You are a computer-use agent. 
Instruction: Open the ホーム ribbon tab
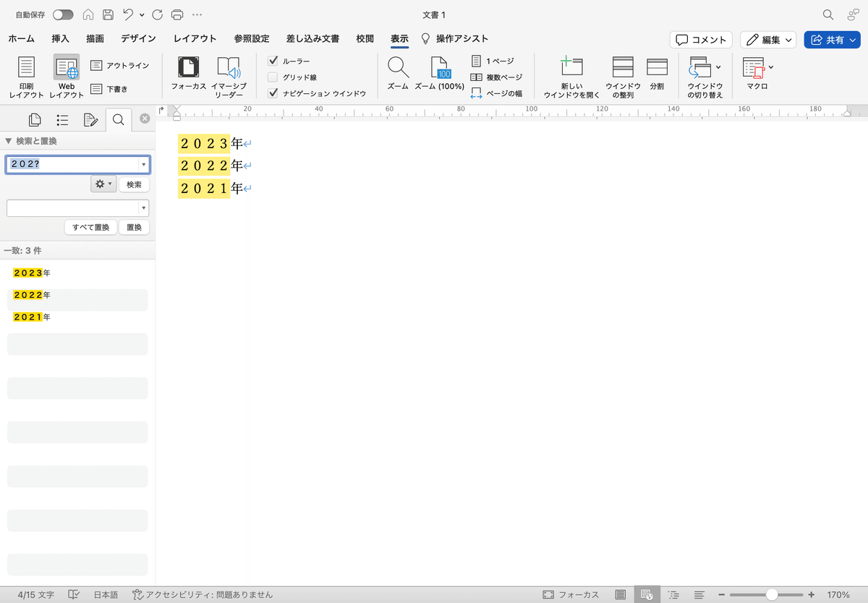point(21,39)
